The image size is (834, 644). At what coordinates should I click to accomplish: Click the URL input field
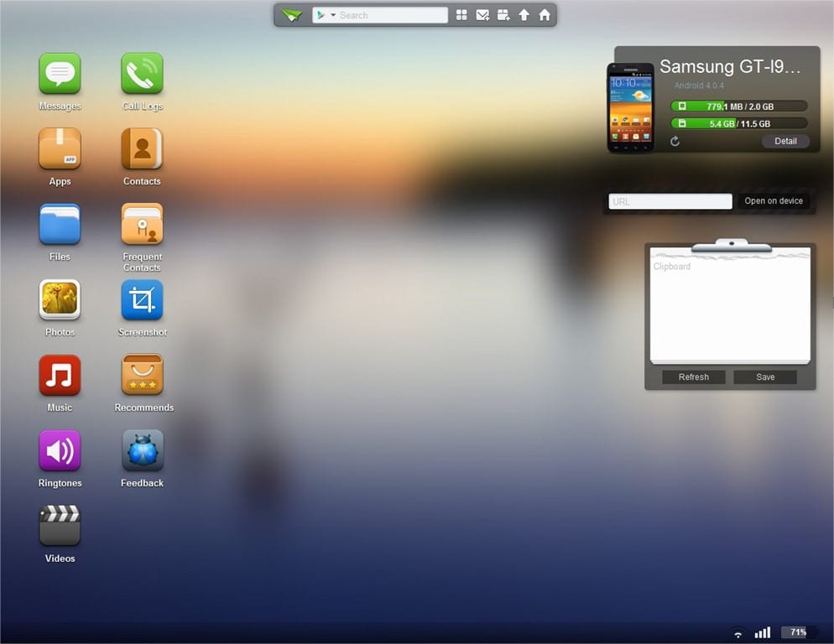(x=670, y=201)
